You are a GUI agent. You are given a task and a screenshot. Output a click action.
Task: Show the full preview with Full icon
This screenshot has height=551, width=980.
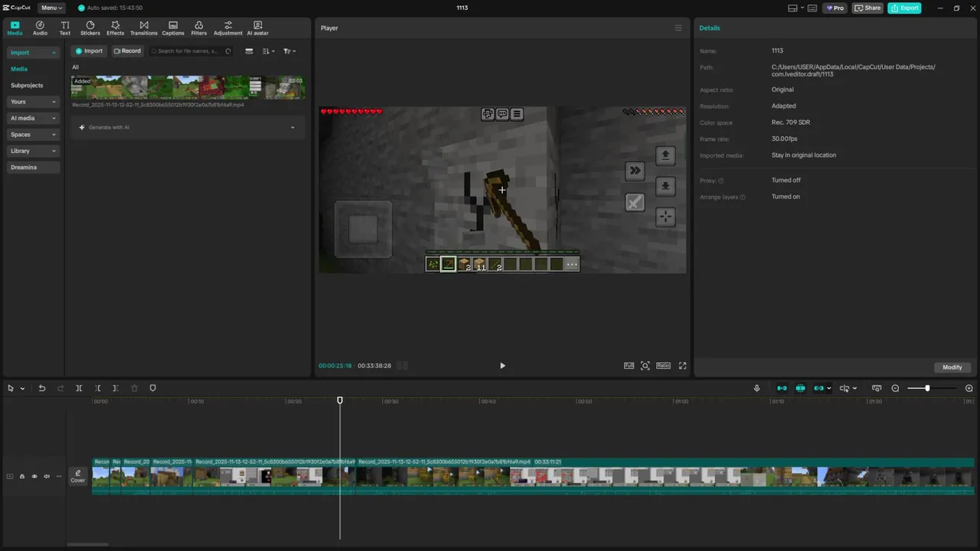[629, 366]
